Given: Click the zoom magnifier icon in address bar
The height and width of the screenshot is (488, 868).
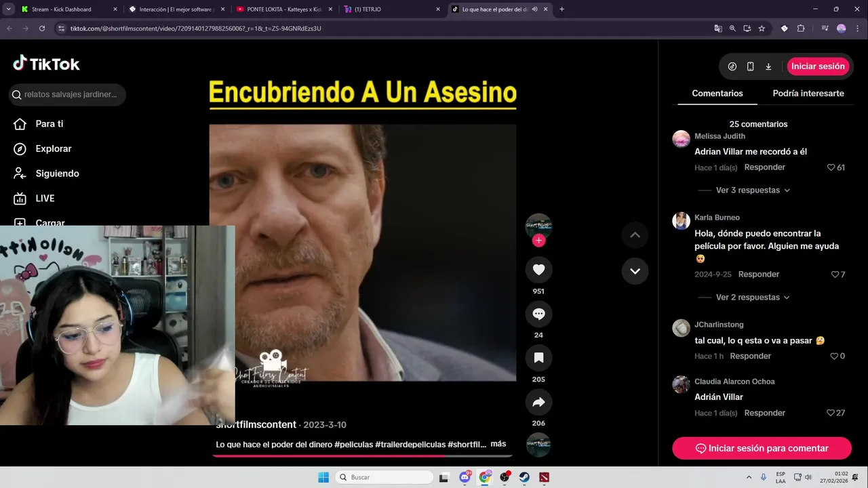Looking at the screenshot, I should (732, 28).
